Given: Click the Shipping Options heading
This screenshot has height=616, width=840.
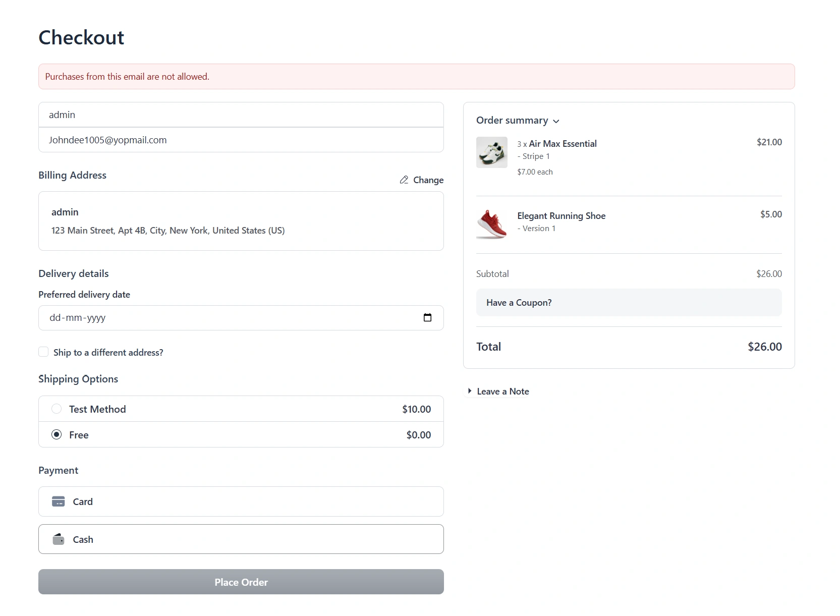Looking at the screenshot, I should [x=78, y=379].
